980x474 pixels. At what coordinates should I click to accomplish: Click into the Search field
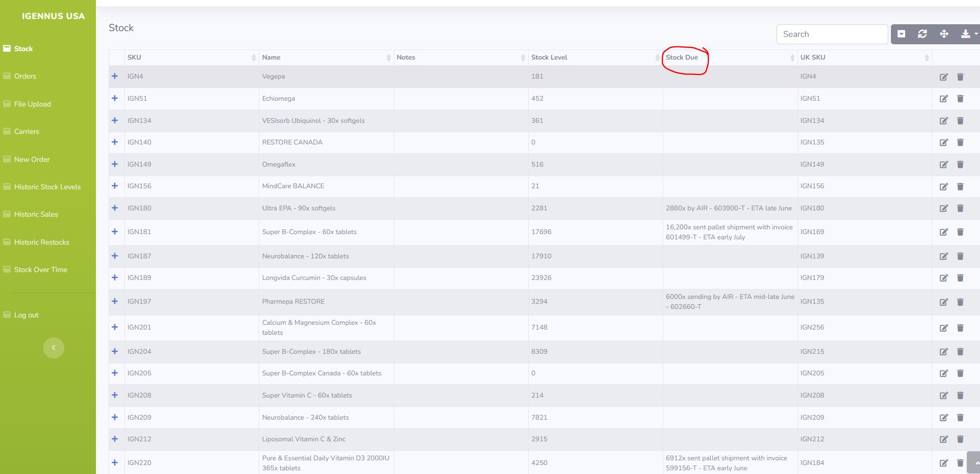[831, 34]
